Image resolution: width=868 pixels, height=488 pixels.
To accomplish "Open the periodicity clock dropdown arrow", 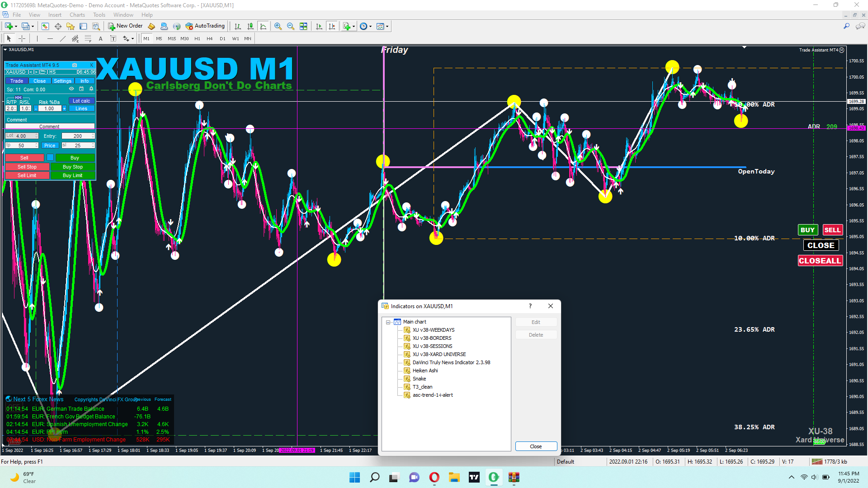I will point(371,26).
